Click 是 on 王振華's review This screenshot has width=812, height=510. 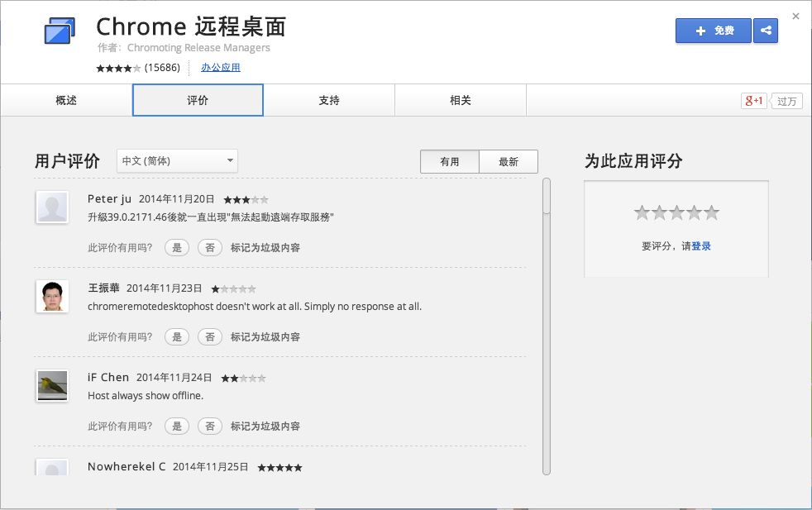[177, 337]
